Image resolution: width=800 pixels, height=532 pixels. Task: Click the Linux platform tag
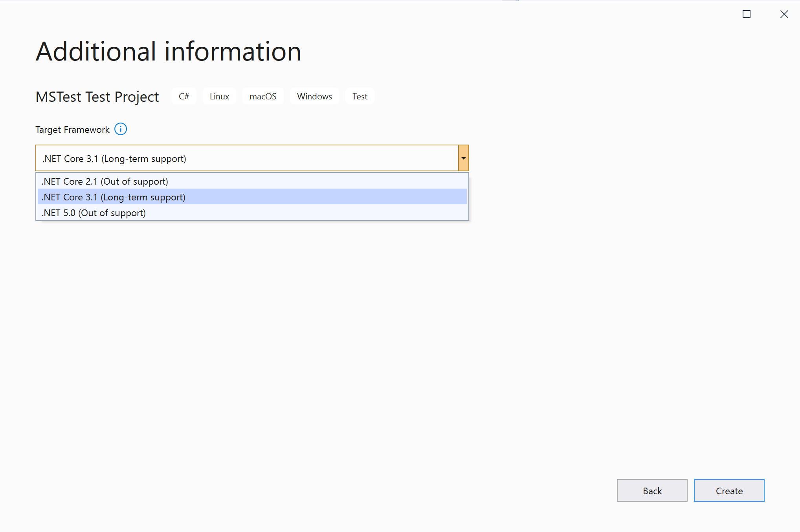click(219, 96)
